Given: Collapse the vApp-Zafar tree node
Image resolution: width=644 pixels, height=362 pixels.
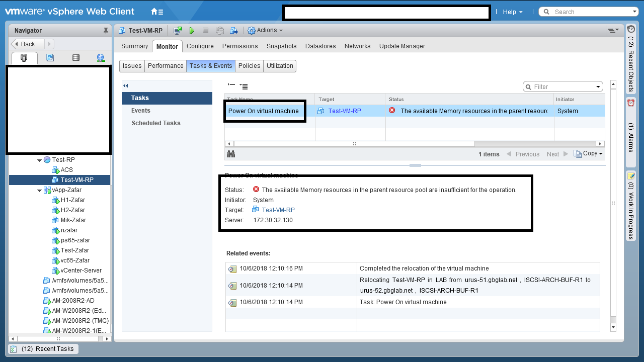Looking at the screenshot, I should click(x=40, y=191).
